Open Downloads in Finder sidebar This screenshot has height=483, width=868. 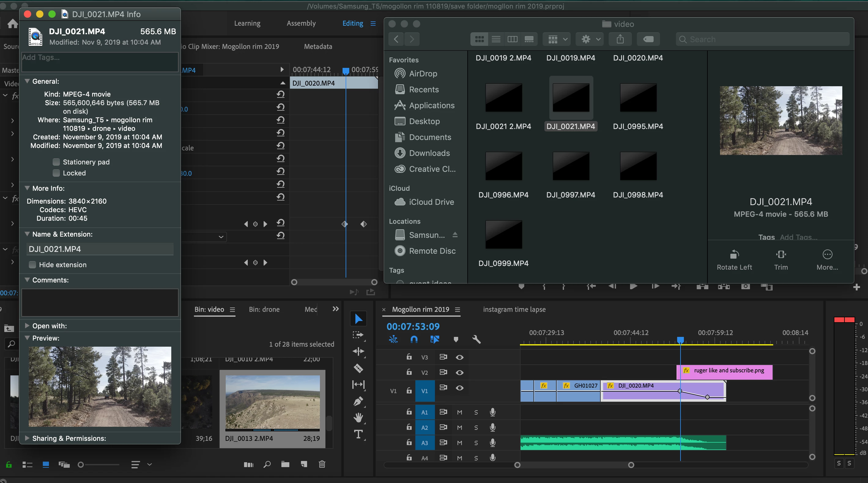pyautogui.click(x=429, y=153)
